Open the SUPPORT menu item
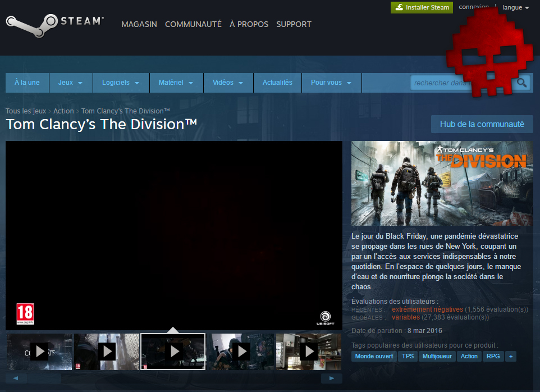540x392 pixels. [x=294, y=24]
